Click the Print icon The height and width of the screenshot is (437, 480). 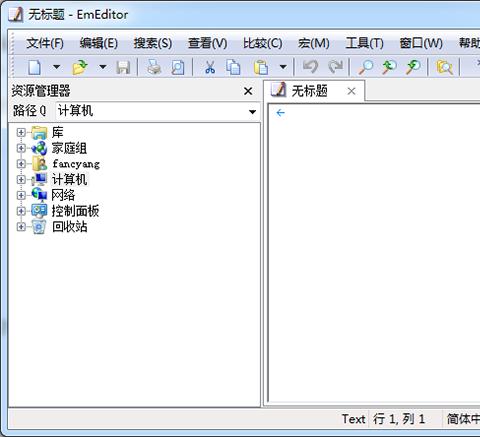coord(154,67)
